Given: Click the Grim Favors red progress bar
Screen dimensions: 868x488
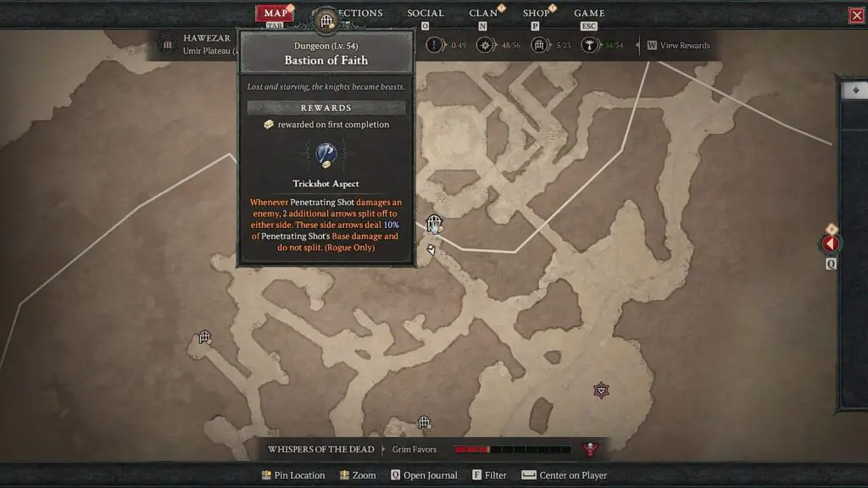Looking at the screenshot, I should (x=512, y=449).
